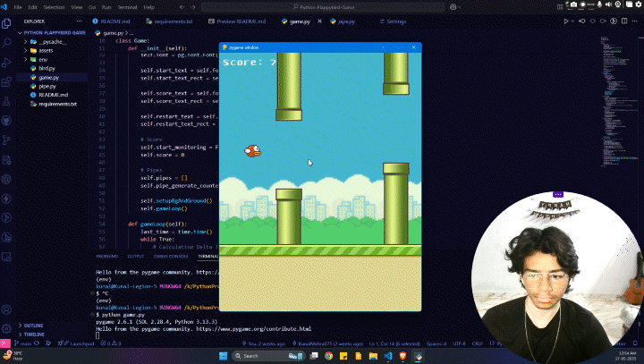Screen dimensions: 644x364
Task: Go back with title bar arrow
Action: click(x=182, y=7)
